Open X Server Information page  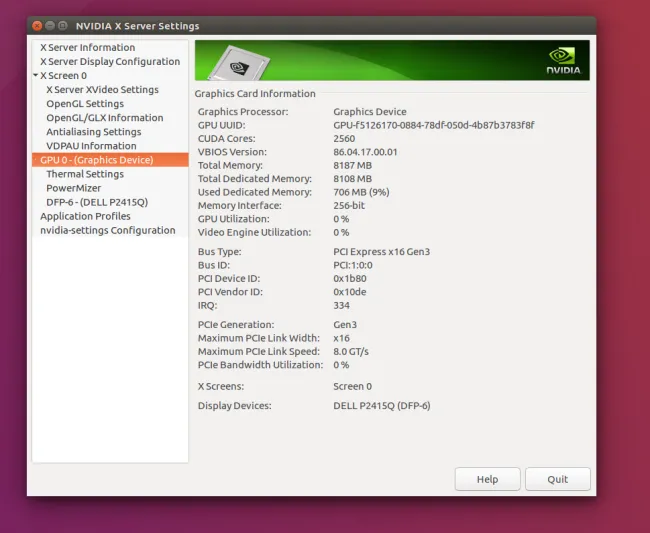tap(87, 47)
